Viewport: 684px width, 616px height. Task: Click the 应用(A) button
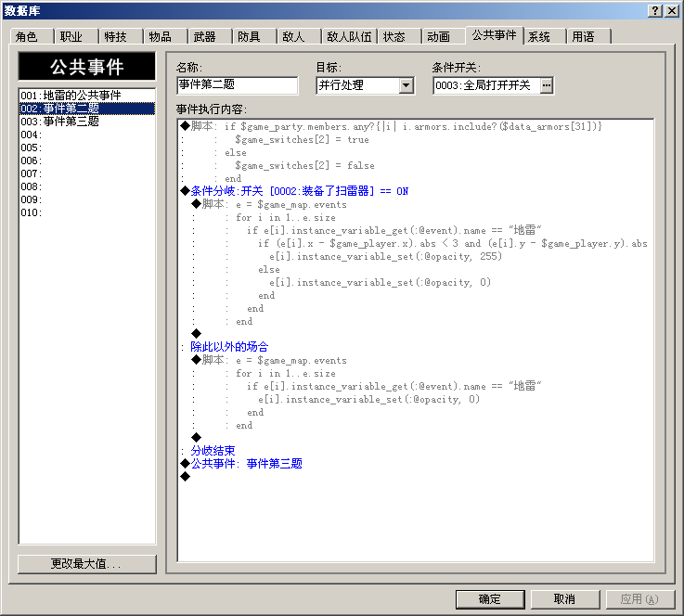pyautogui.click(x=640, y=599)
